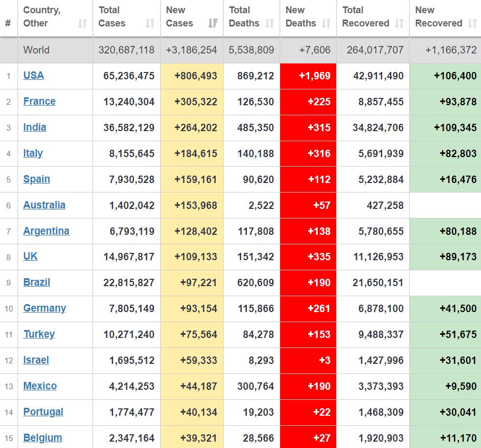Open Germany's data link

coord(44,308)
